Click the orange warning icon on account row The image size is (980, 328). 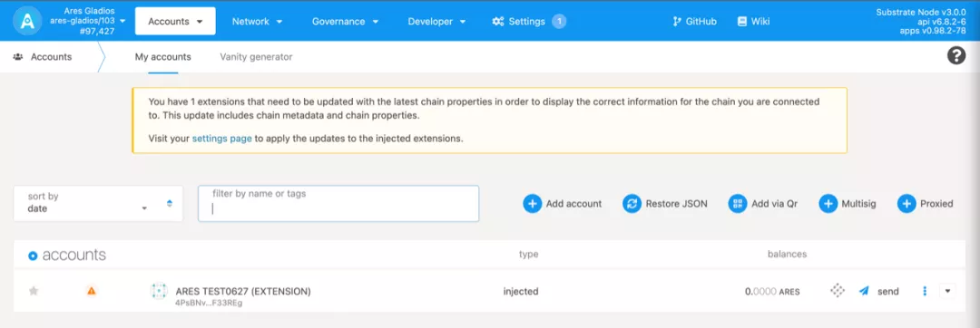(x=92, y=291)
